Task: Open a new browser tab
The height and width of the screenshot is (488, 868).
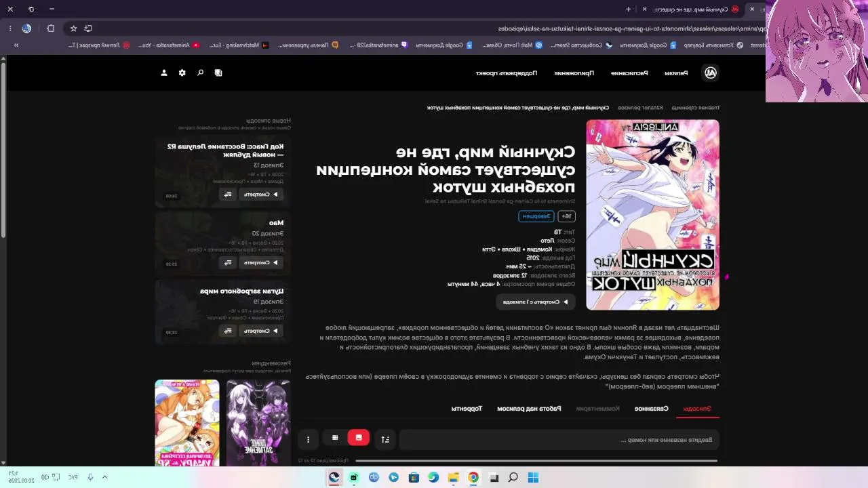Action: 628,9
